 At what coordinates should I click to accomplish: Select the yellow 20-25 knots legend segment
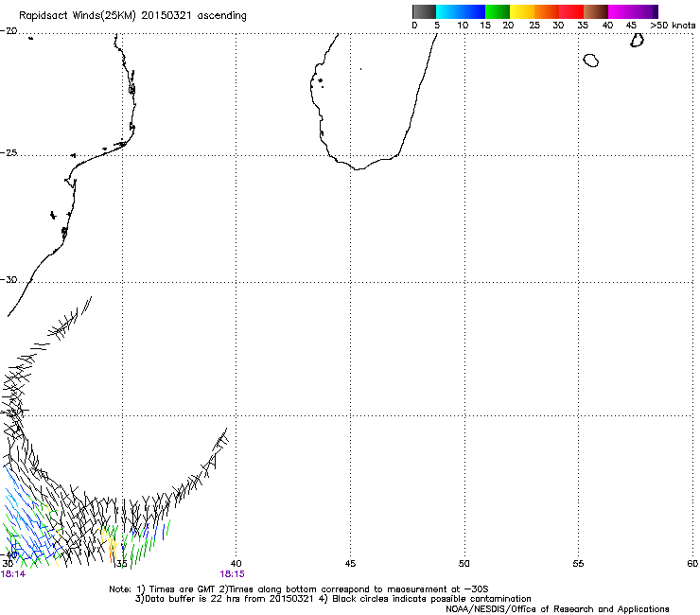coord(522,11)
